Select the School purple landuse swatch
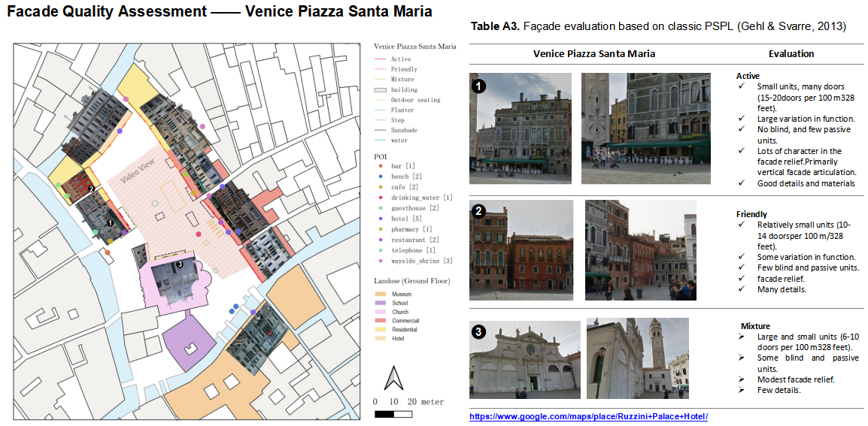This screenshot has width=868, height=426. pos(381,304)
